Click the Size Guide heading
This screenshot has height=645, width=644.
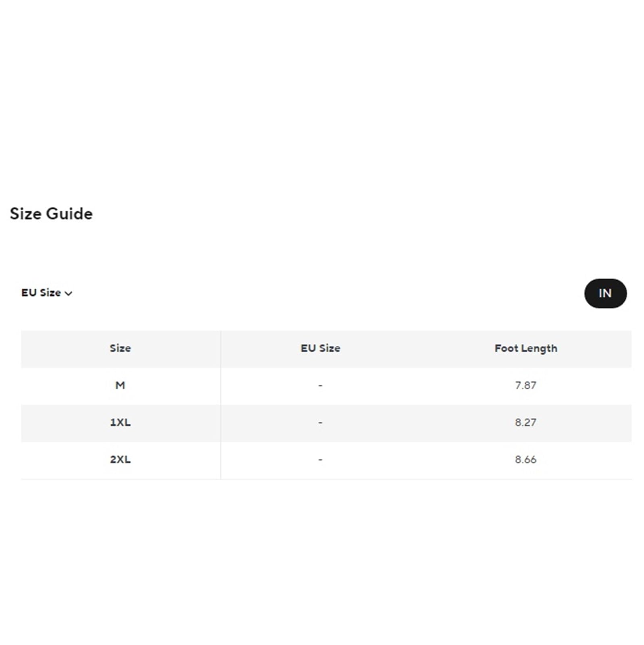point(51,214)
